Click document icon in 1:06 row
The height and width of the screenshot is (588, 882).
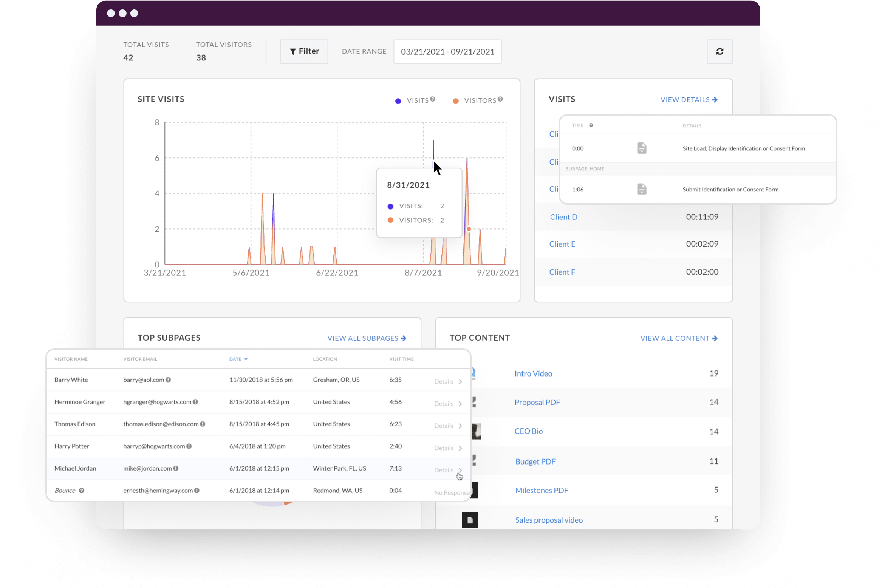coord(642,189)
